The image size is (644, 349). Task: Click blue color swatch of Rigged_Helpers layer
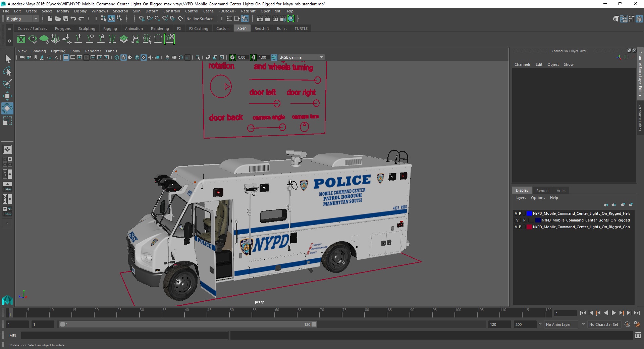pyautogui.click(x=529, y=213)
